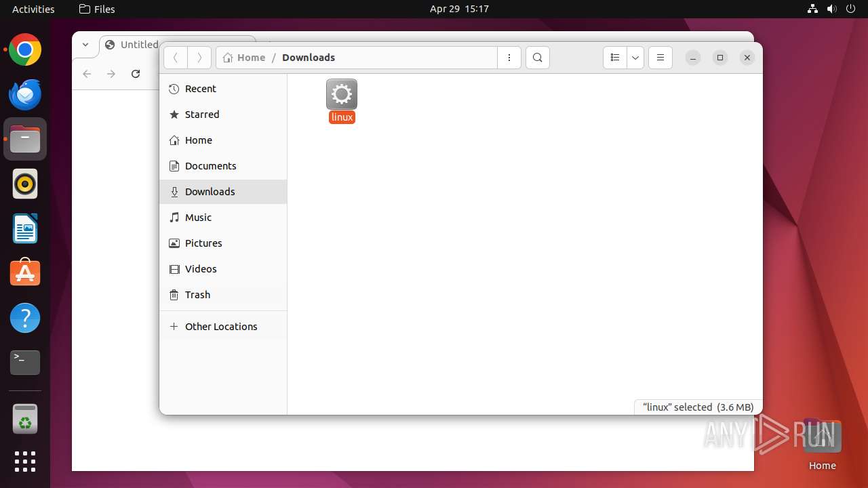Click the linux file name label
Screen dimensions: 868x488
point(342,117)
